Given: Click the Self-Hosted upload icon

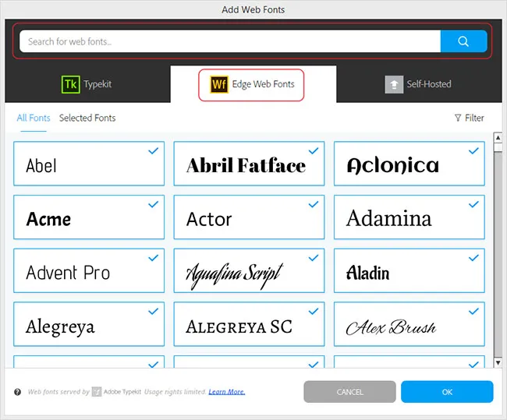Looking at the screenshot, I should tap(394, 84).
